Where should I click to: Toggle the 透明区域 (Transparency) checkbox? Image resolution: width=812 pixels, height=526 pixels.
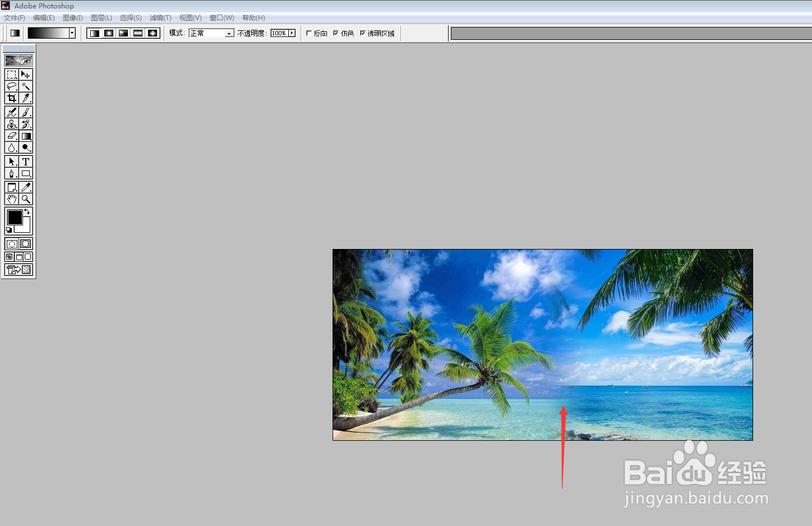click(363, 33)
